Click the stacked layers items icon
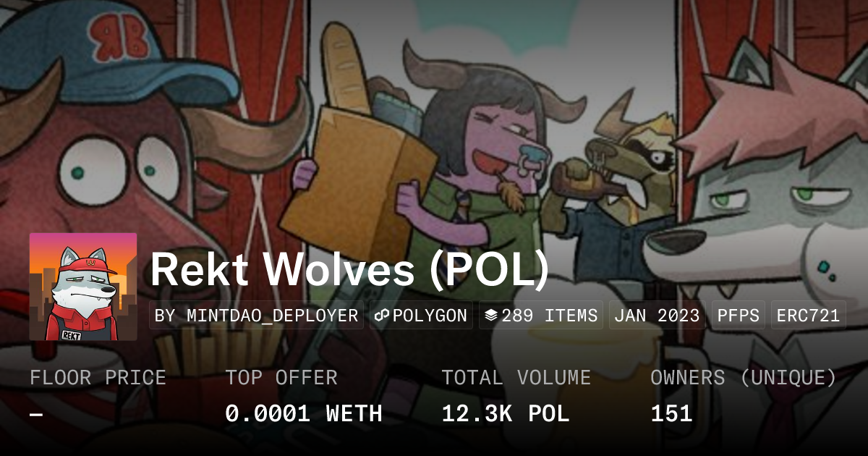 tap(491, 316)
